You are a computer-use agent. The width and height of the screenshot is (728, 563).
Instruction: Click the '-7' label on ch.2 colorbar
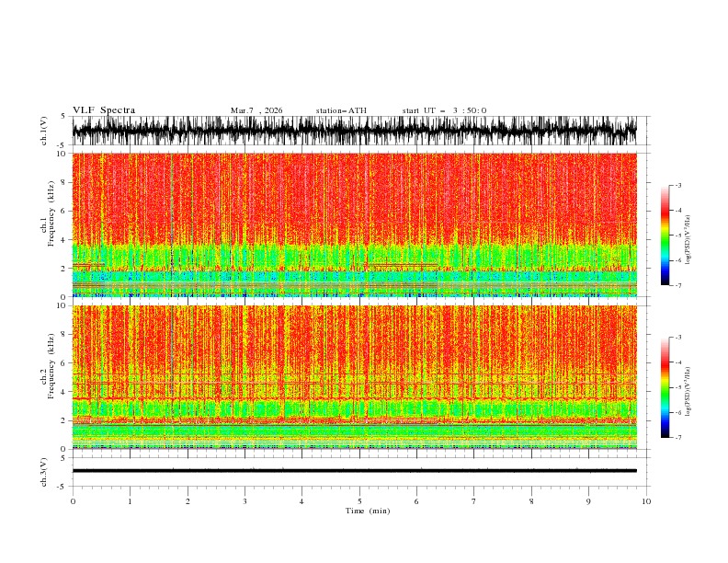(677, 437)
